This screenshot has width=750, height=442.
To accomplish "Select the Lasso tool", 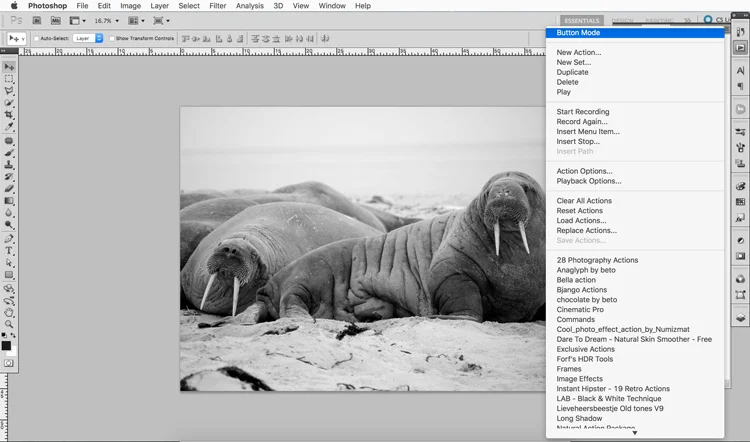I will click(9, 91).
